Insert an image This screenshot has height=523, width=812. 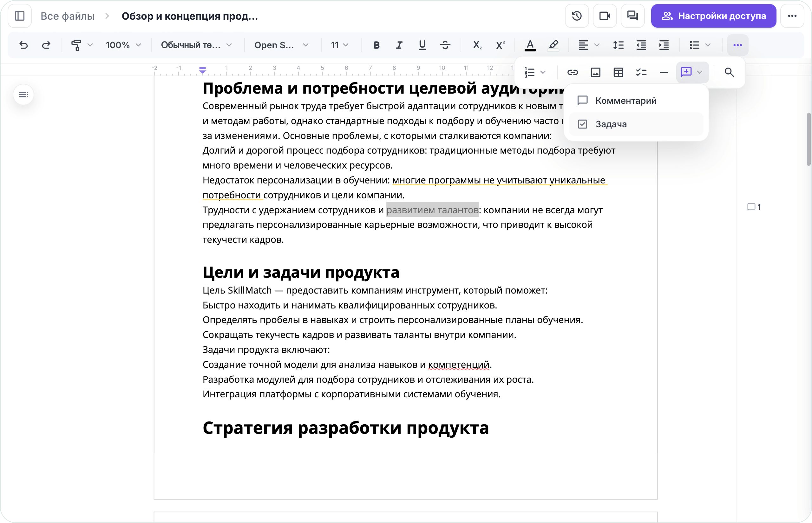(x=595, y=72)
